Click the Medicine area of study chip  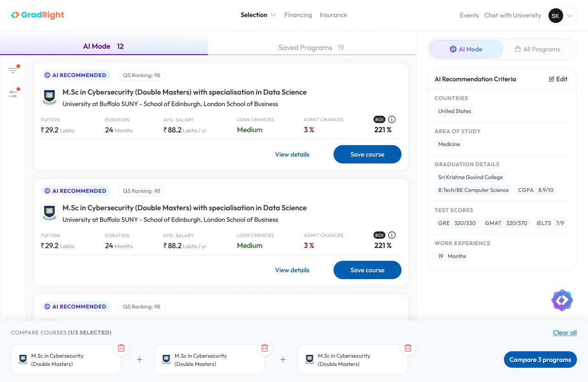pos(449,144)
